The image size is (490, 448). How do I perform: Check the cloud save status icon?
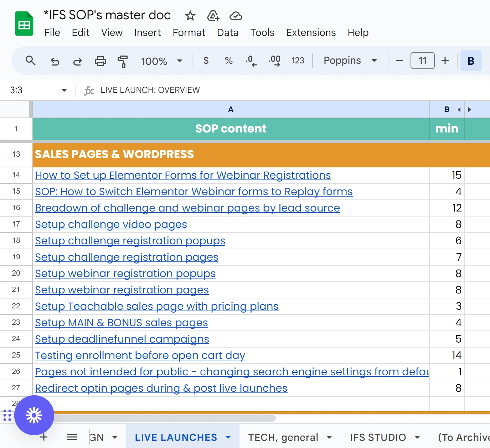[x=236, y=16]
